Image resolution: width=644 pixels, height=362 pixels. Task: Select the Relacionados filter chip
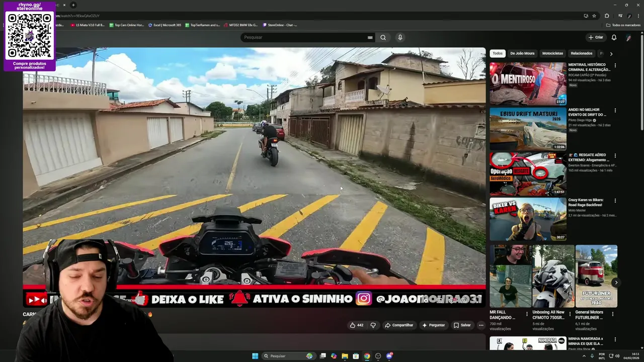tap(581, 53)
